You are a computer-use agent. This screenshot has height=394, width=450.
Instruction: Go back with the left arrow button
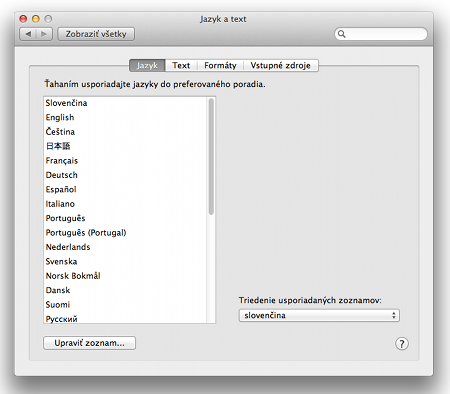point(28,34)
